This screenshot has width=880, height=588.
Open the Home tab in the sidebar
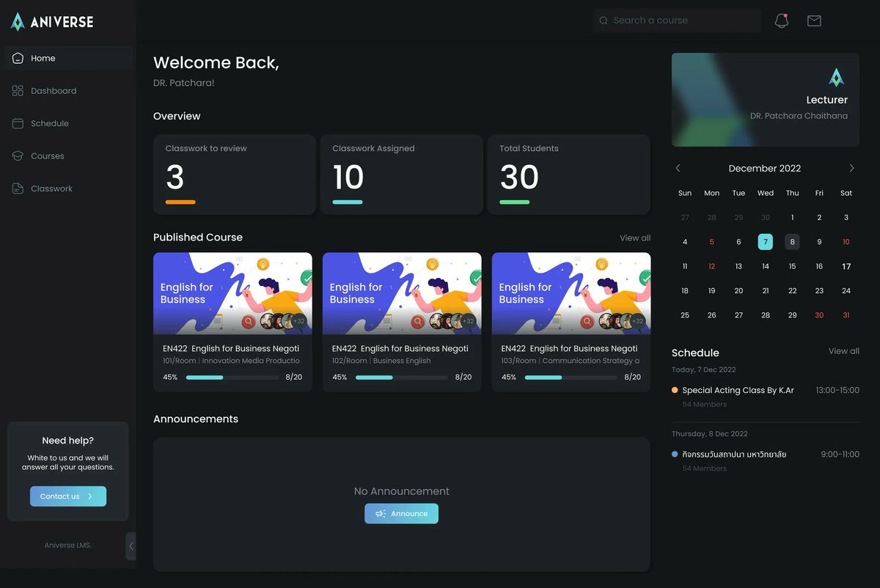tap(44, 58)
